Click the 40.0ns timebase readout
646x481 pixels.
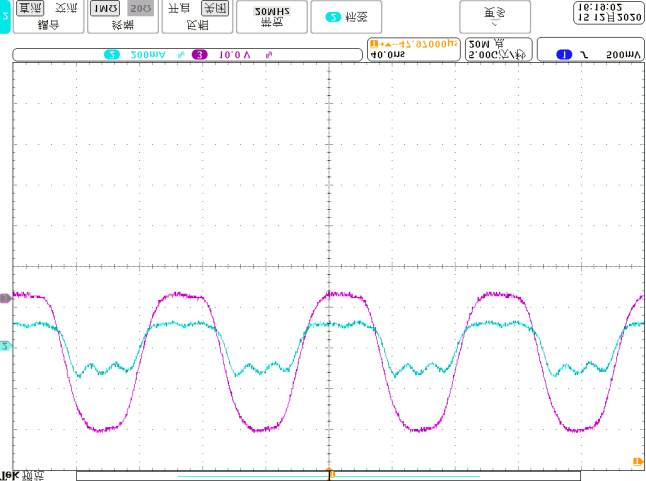pyautogui.click(x=387, y=56)
